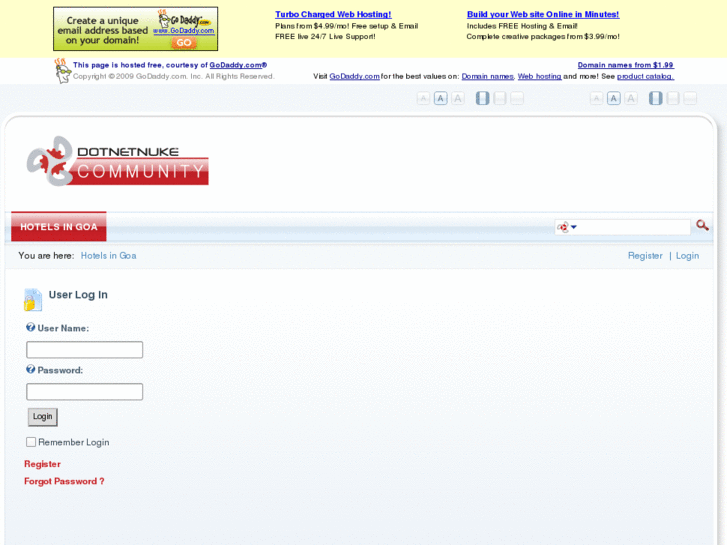Click the product catalog link
727x545 pixels.
pyautogui.click(x=645, y=76)
